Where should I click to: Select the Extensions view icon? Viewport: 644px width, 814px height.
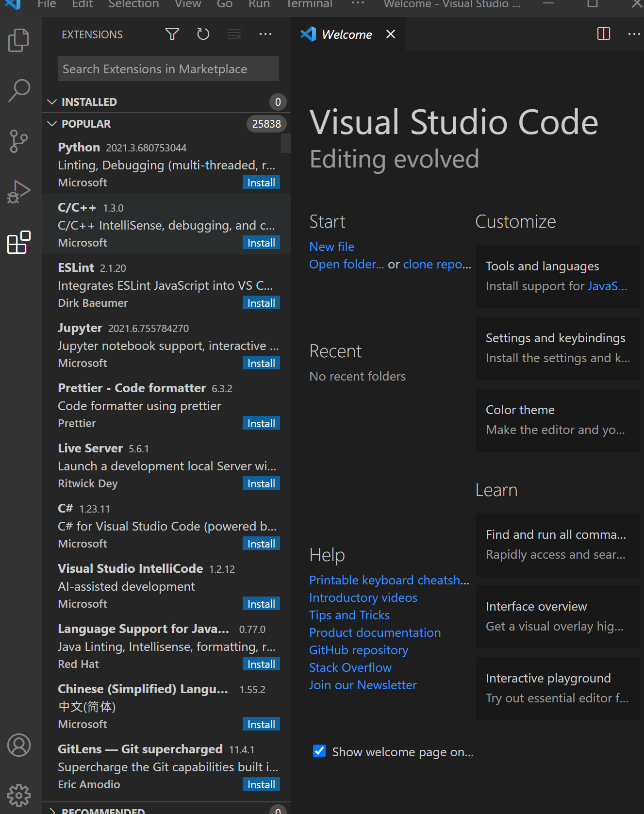coord(19,242)
